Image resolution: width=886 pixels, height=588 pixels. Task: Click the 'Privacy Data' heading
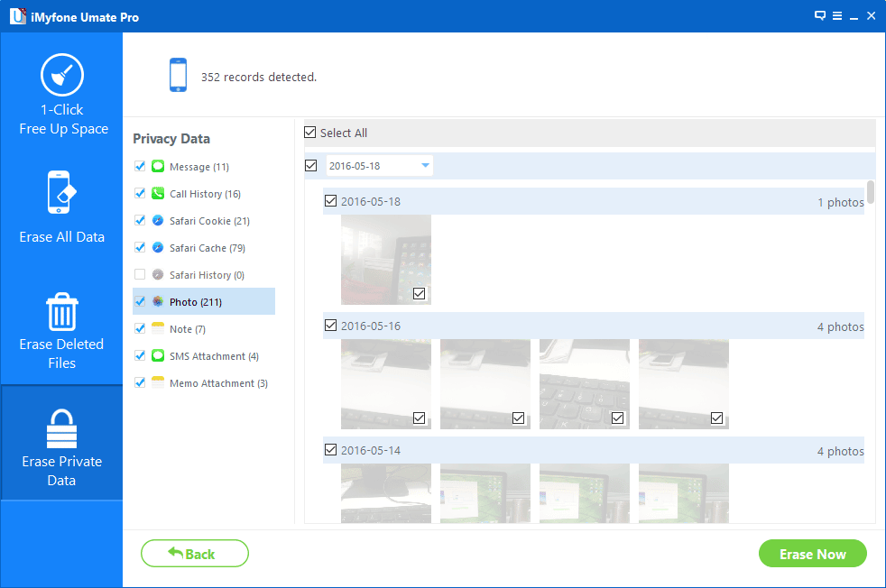(171, 138)
